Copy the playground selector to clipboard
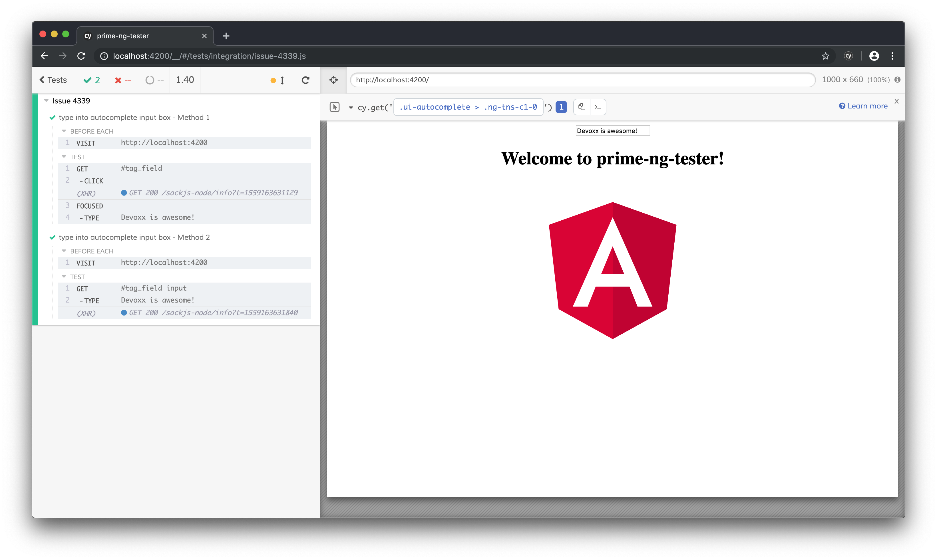Viewport: 937px width, 560px height. click(x=581, y=107)
